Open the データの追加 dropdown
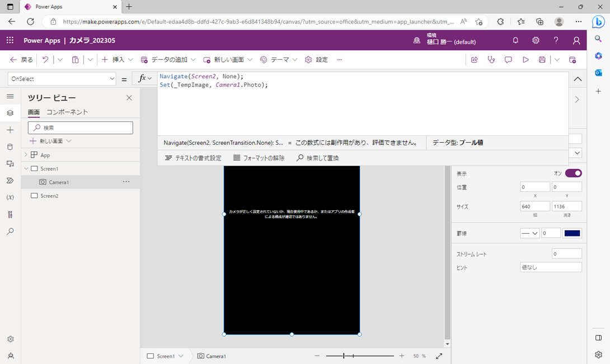Screen dimensions: 610x364 193,59
